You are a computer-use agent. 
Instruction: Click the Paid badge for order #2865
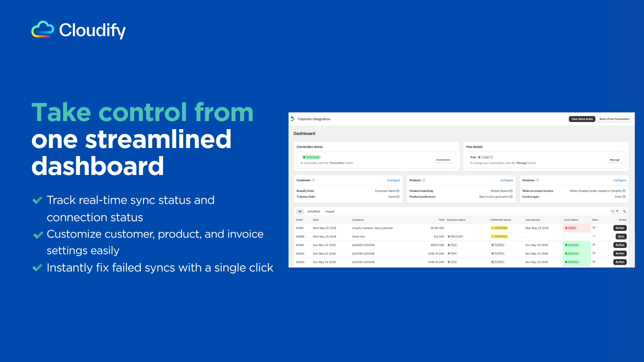(x=452, y=245)
